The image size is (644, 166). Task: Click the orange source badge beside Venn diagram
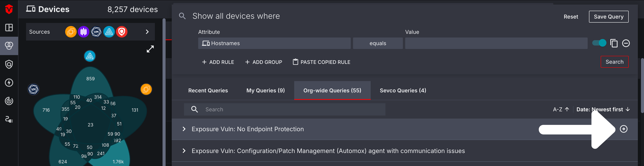pyautogui.click(x=146, y=89)
